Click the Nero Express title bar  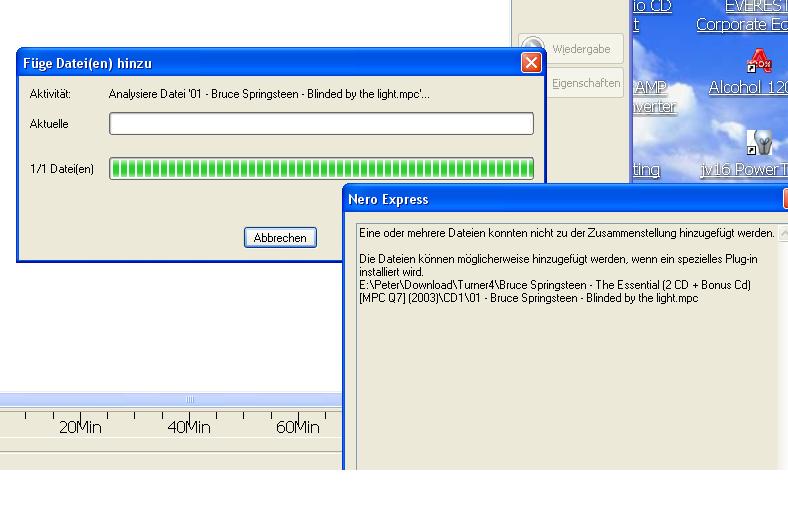565,199
